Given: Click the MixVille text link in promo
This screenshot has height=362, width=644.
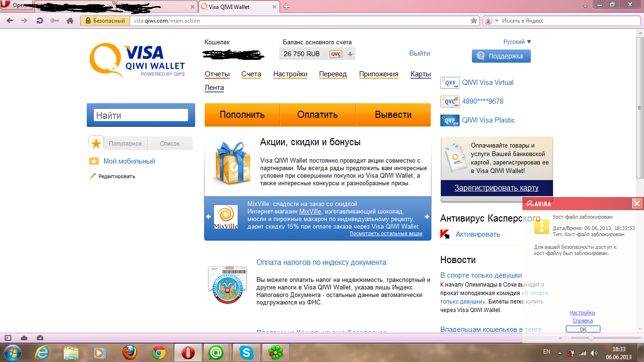Looking at the screenshot, I should pos(310,212).
